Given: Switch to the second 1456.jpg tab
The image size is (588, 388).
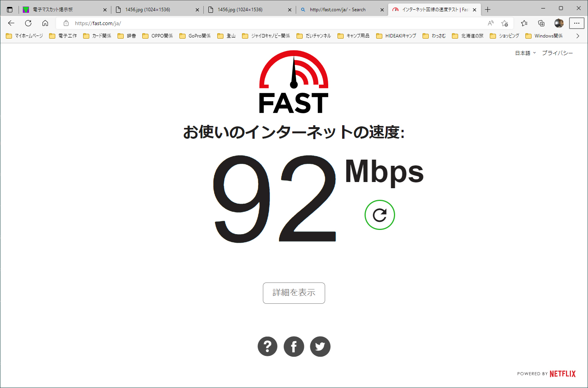Looking at the screenshot, I should coord(249,10).
